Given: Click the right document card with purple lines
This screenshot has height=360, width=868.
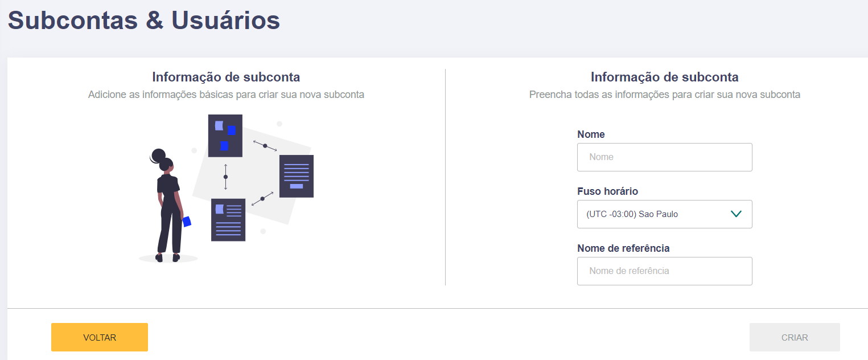Looking at the screenshot, I should (296, 176).
